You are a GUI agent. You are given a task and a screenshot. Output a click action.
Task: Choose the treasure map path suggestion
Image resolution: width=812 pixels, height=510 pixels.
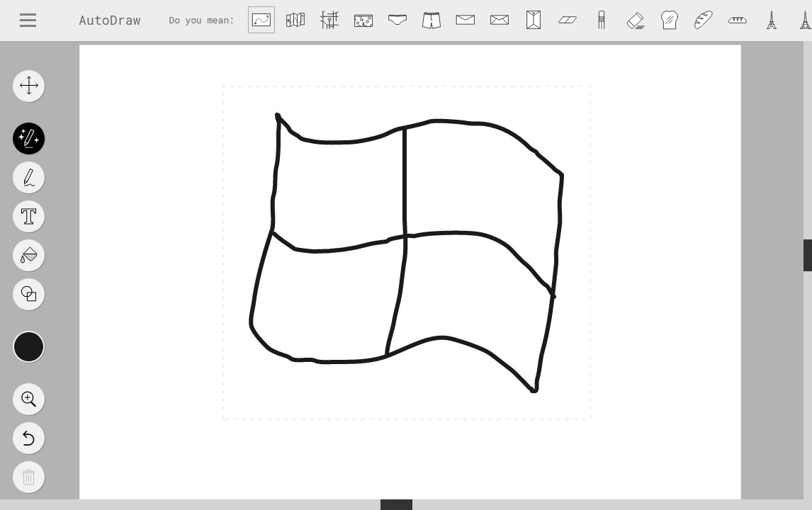(261, 21)
